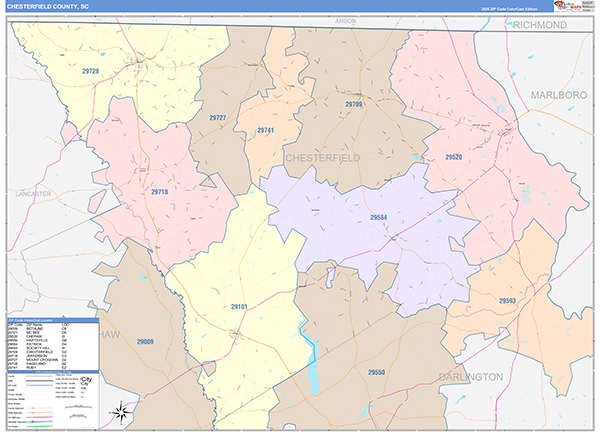Click the large City size sample in legend
Viewport: 600px width, 432px height.
click(x=86, y=379)
